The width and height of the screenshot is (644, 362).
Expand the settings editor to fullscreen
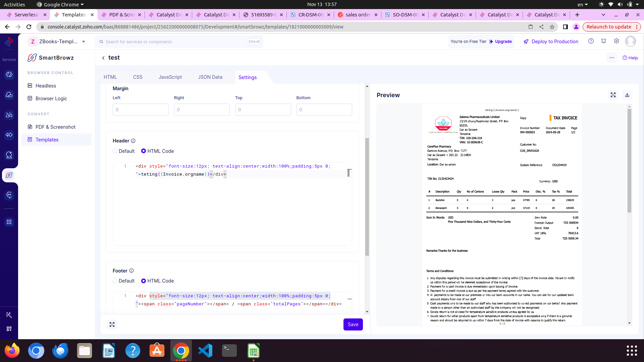[x=112, y=324]
